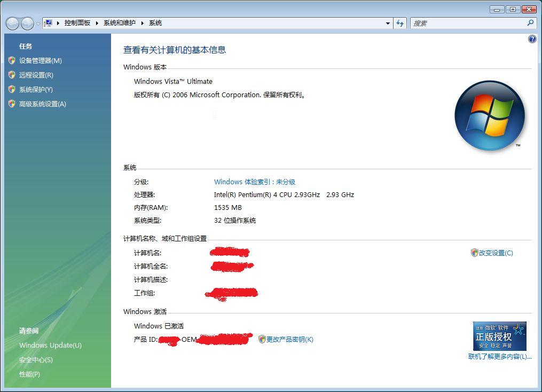Screen dimensions: 542x392
Task: Select 控制面板 in the address breadcrumb
Action: (77, 23)
